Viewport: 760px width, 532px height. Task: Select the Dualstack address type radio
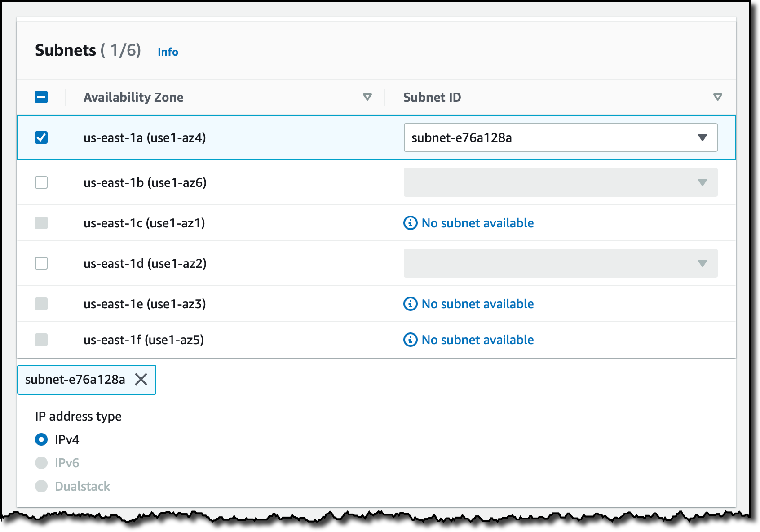click(x=41, y=486)
